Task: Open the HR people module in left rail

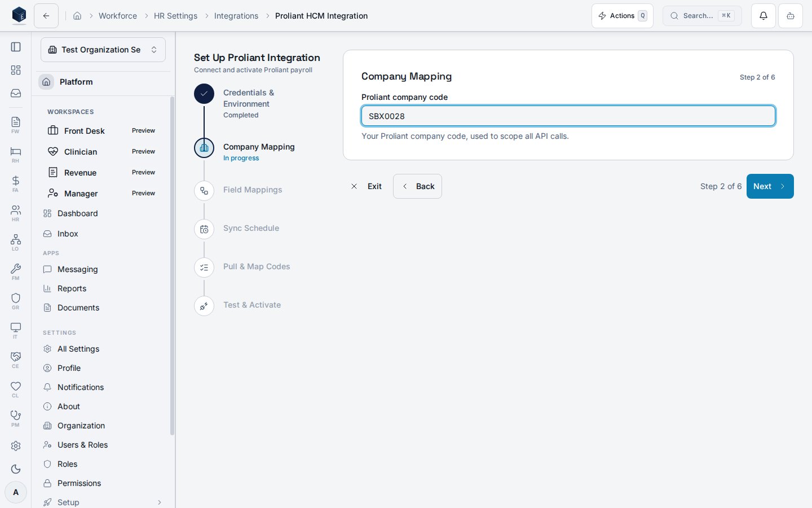Action: [x=16, y=213]
